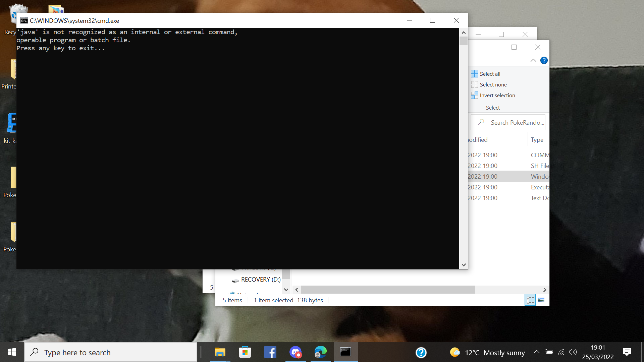Switch to the Command Prompt via taskbar

[346, 352]
